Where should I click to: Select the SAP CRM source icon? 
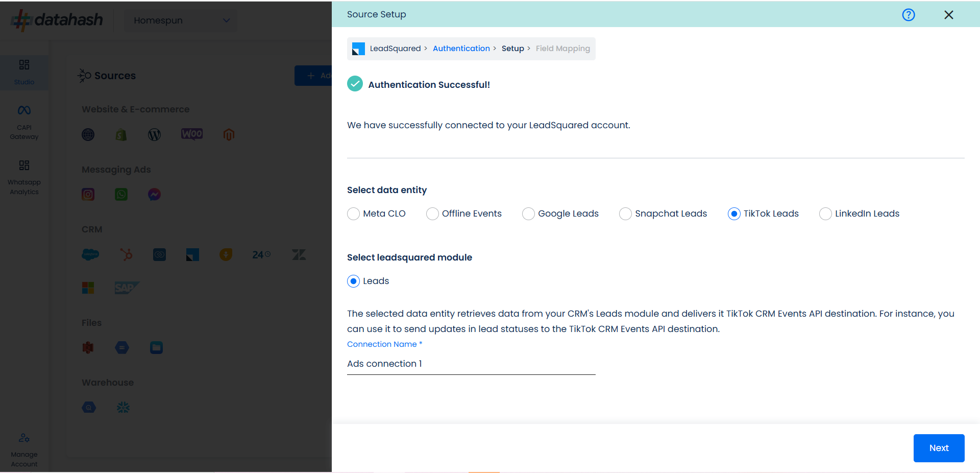(127, 288)
